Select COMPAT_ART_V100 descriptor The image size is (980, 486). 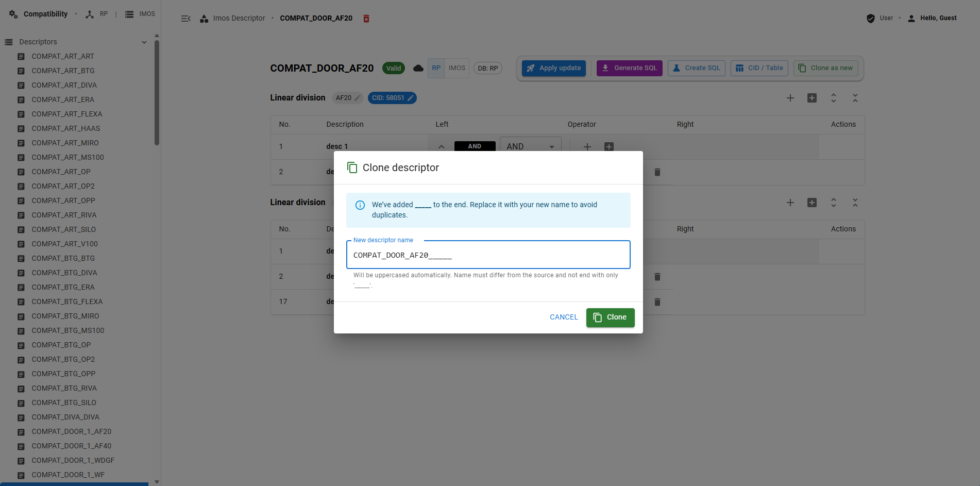65,244
